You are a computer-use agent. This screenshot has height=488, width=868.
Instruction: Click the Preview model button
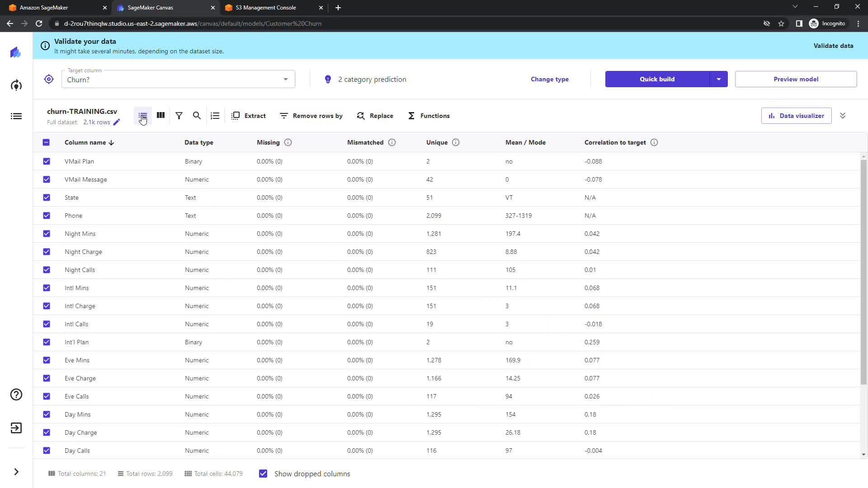[796, 79]
